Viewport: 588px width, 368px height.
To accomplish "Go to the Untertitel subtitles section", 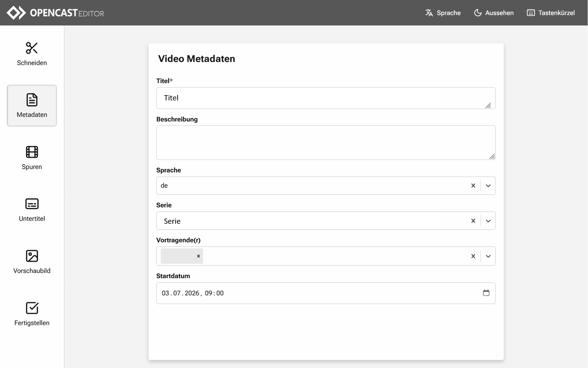I will click(32, 210).
